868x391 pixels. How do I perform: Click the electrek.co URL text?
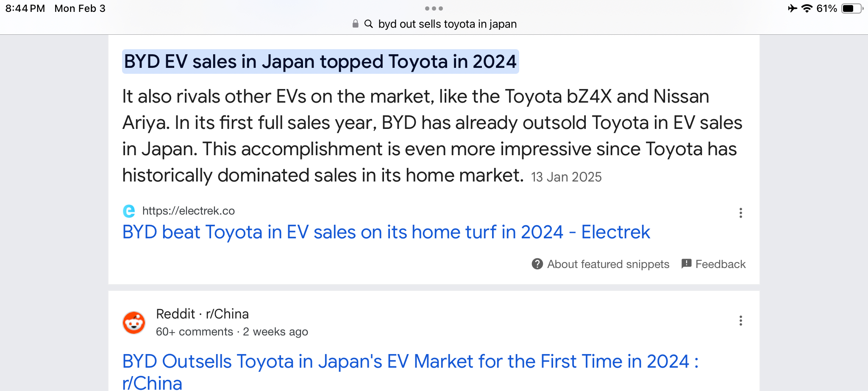point(188,211)
